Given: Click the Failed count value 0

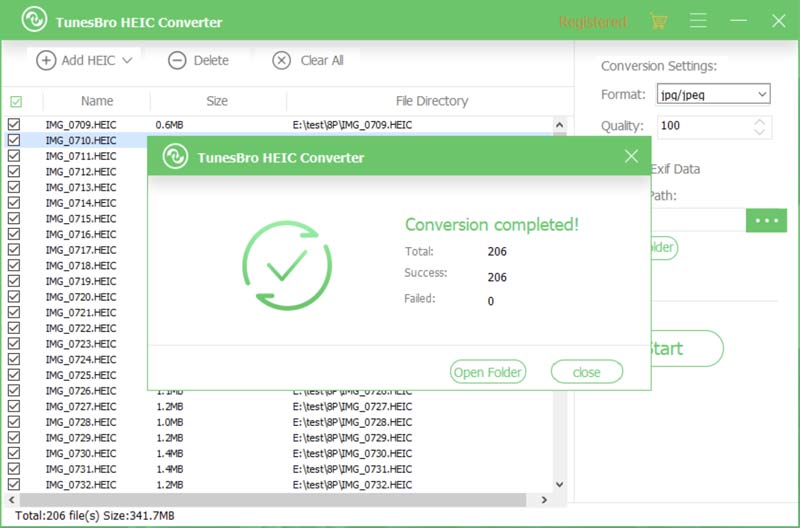Looking at the screenshot, I should pyautogui.click(x=490, y=301).
